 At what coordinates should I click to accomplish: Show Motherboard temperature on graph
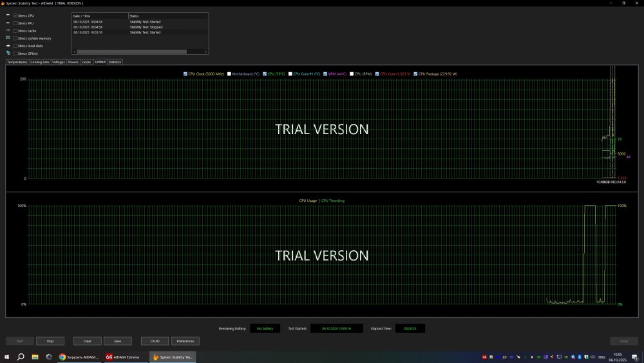(x=229, y=74)
